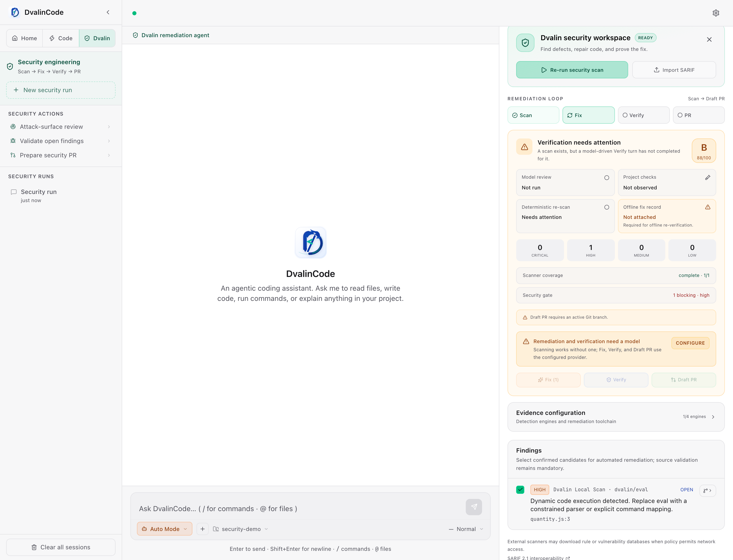
Task: Click the model-needed warning triangle icon
Action: coord(526,341)
